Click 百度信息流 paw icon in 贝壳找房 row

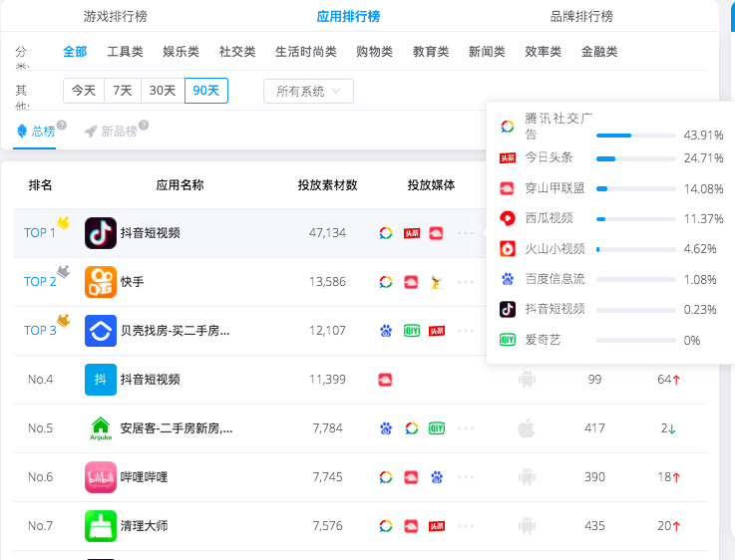pyautogui.click(x=386, y=331)
